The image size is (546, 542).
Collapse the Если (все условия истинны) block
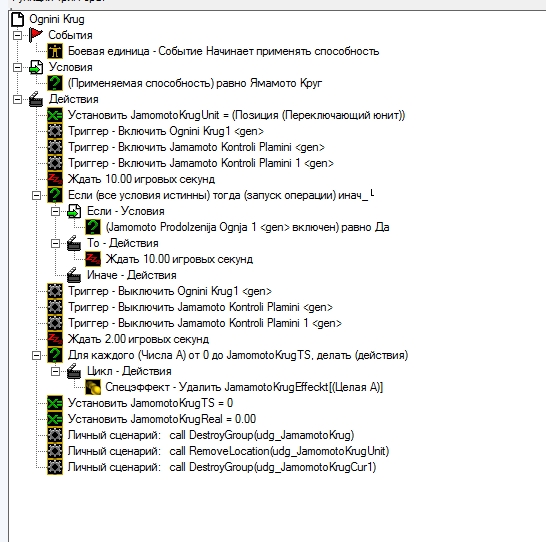[36, 195]
